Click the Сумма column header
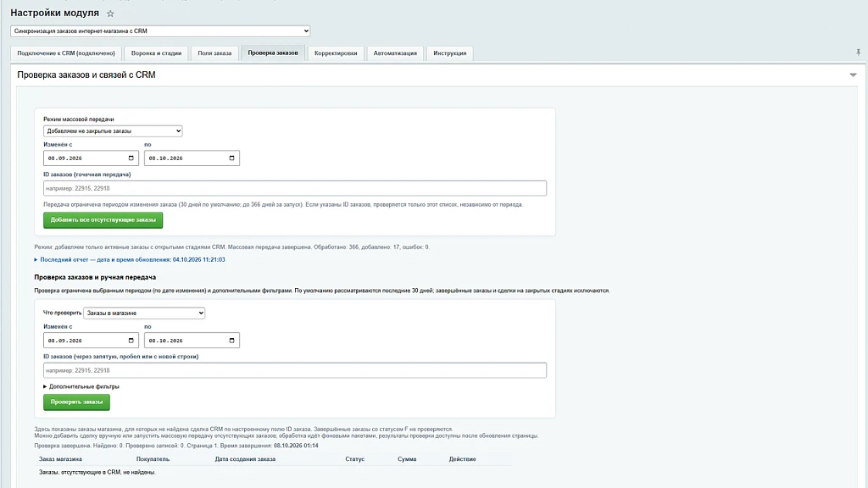868x488 pixels. [x=407, y=459]
